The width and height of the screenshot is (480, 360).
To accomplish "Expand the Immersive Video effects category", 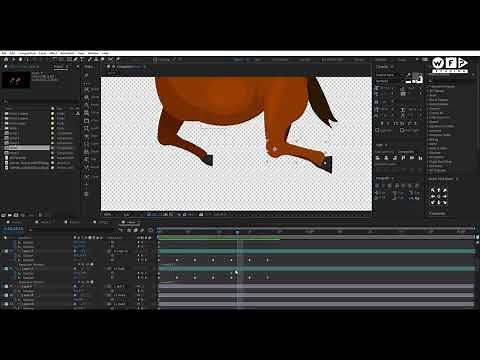I will (439, 135).
